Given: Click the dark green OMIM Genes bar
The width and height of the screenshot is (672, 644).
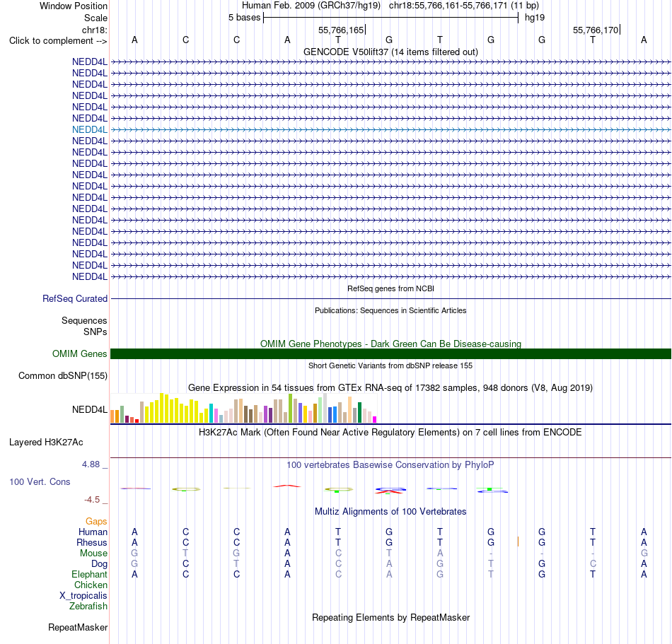Looking at the screenshot, I should (390, 353).
